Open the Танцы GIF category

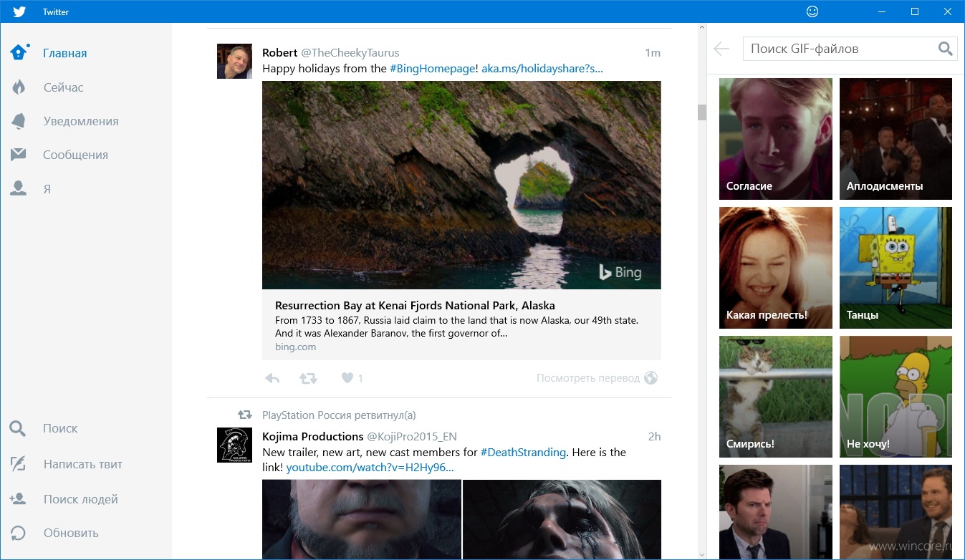tap(896, 268)
